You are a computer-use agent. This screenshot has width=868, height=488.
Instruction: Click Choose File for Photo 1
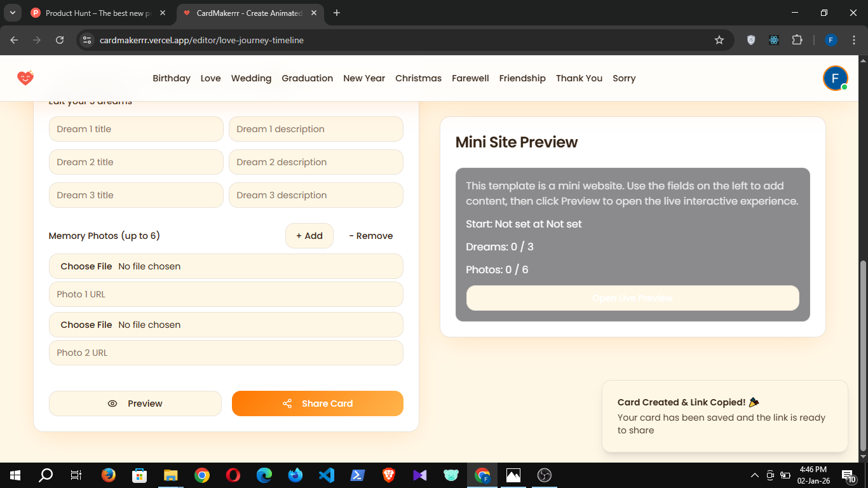86,266
